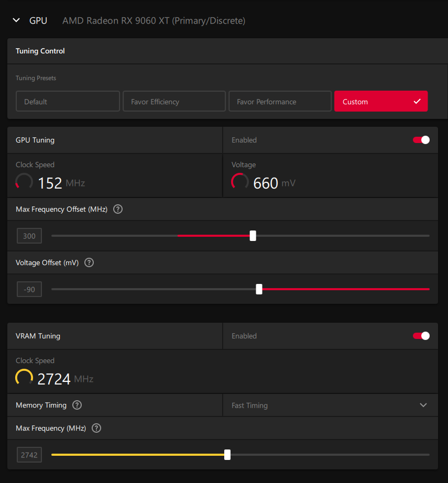Click the GPU clock speed gauge icon

(24, 182)
